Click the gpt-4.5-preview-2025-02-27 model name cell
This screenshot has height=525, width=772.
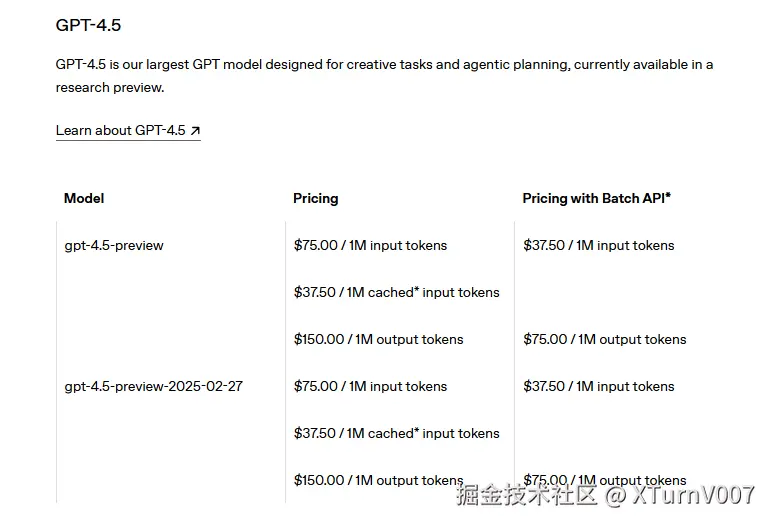[x=153, y=386]
